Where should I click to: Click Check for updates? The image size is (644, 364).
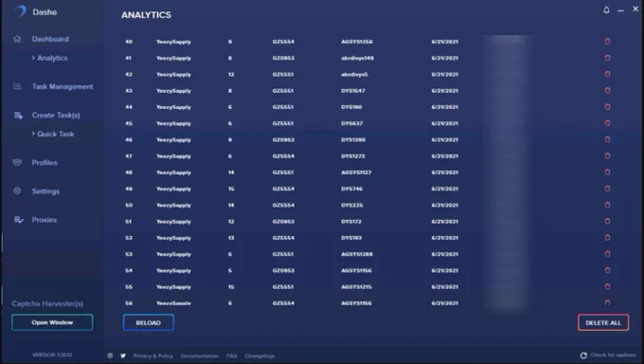pos(613,355)
